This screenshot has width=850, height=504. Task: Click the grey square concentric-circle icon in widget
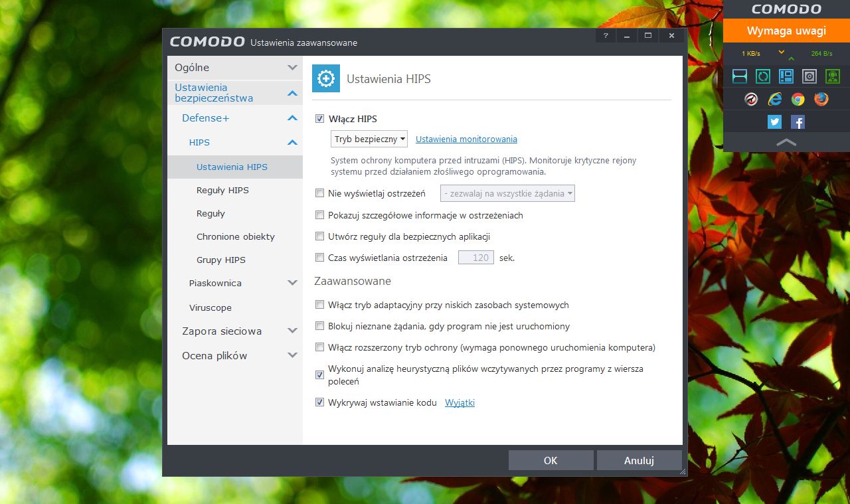[x=809, y=76]
